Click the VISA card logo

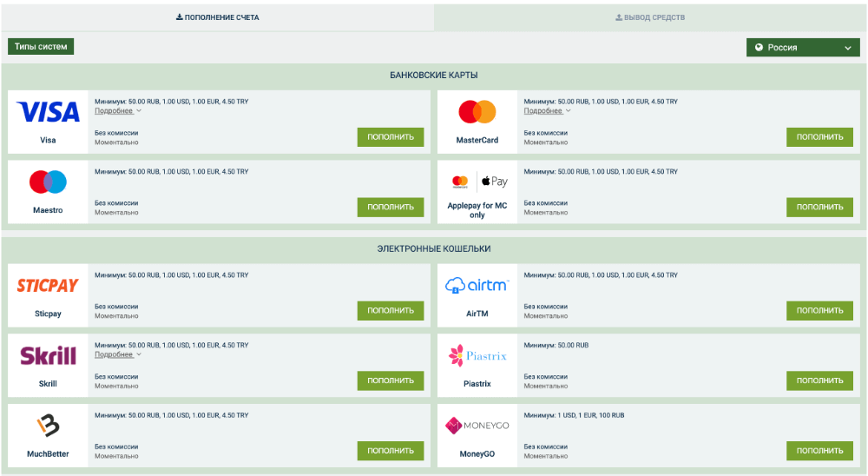coord(48,111)
